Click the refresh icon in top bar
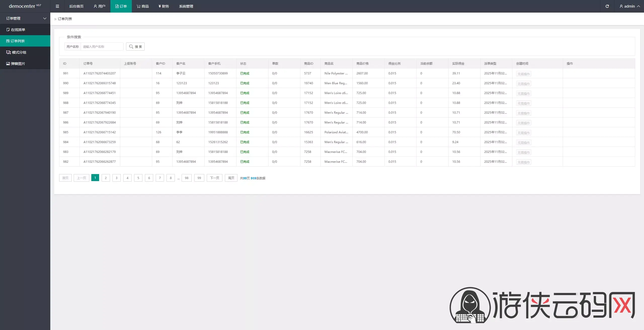The height and width of the screenshot is (330, 644). point(607,6)
